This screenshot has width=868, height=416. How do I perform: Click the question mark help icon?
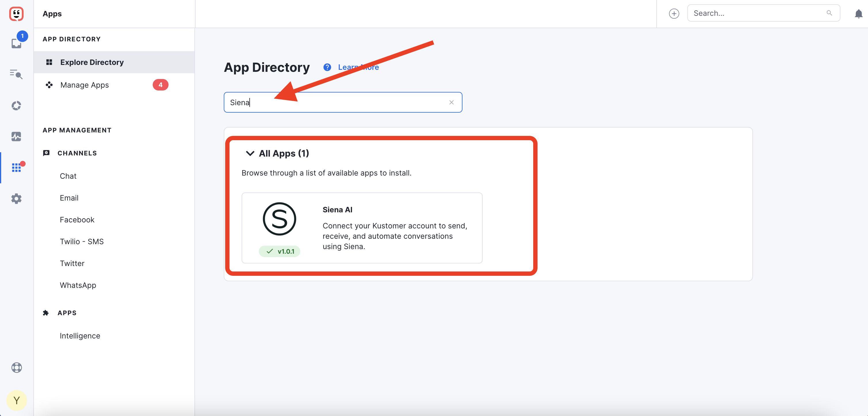(327, 67)
